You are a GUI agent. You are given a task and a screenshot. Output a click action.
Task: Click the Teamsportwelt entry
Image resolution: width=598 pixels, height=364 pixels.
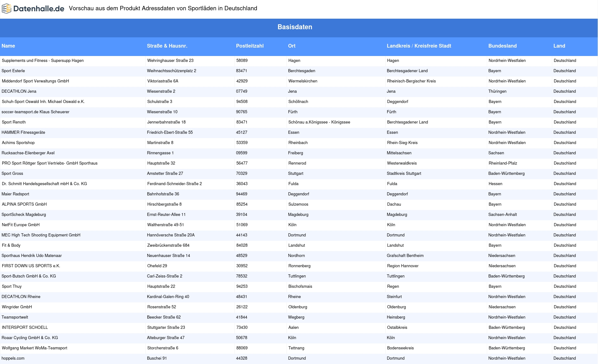tap(15, 317)
